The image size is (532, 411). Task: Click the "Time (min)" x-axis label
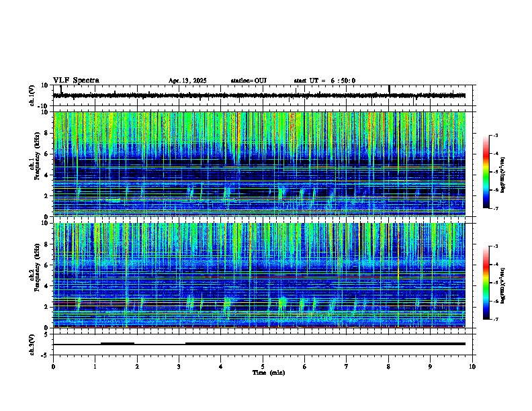tap(269, 373)
